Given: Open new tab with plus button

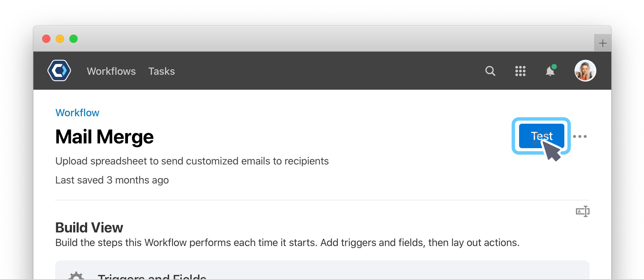Looking at the screenshot, I should coord(603,43).
